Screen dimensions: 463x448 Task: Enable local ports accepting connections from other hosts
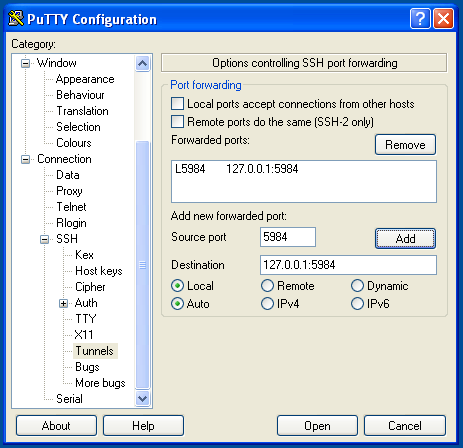(177, 104)
